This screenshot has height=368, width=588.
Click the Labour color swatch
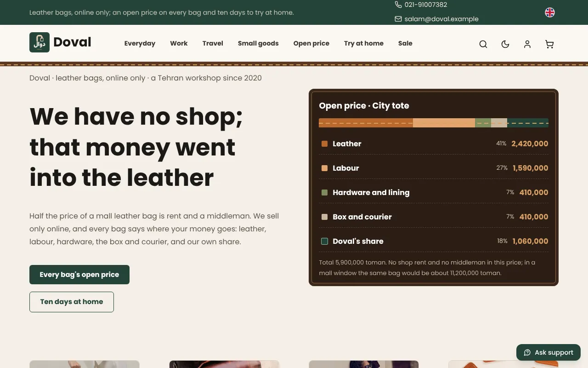(x=325, y=168)
